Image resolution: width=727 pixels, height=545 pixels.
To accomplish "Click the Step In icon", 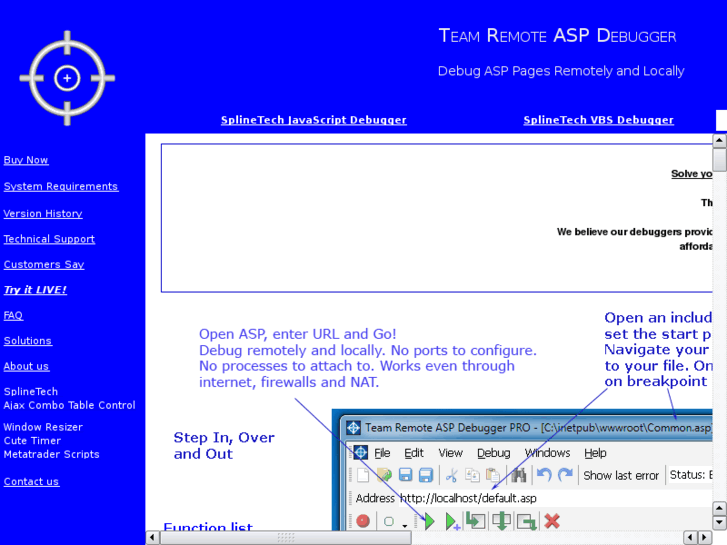I will tap(476, 520).
